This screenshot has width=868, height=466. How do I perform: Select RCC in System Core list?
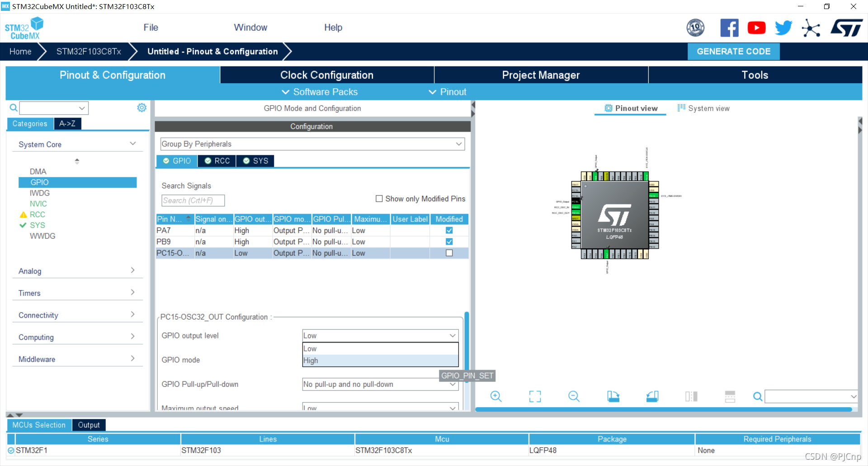click(38, 214)
